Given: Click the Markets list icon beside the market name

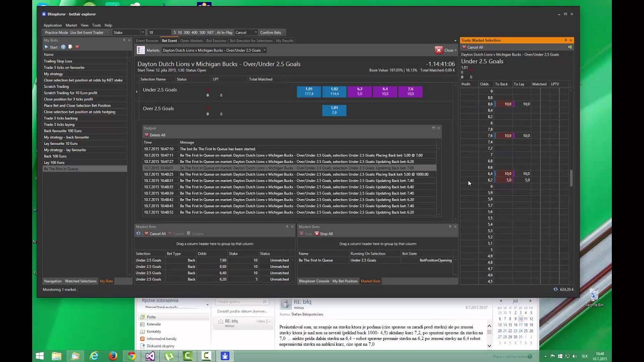Looking at the screenshot, I should click(141, 50).
